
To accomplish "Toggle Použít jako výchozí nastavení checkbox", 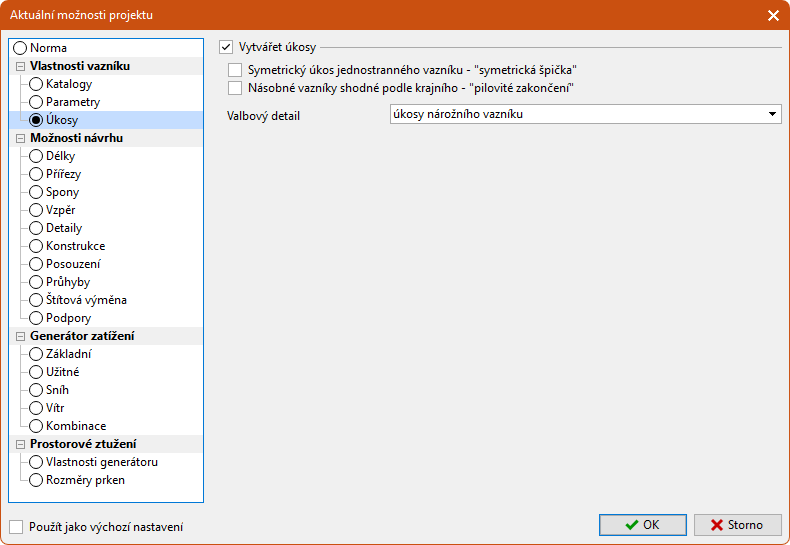I will 16,527.
